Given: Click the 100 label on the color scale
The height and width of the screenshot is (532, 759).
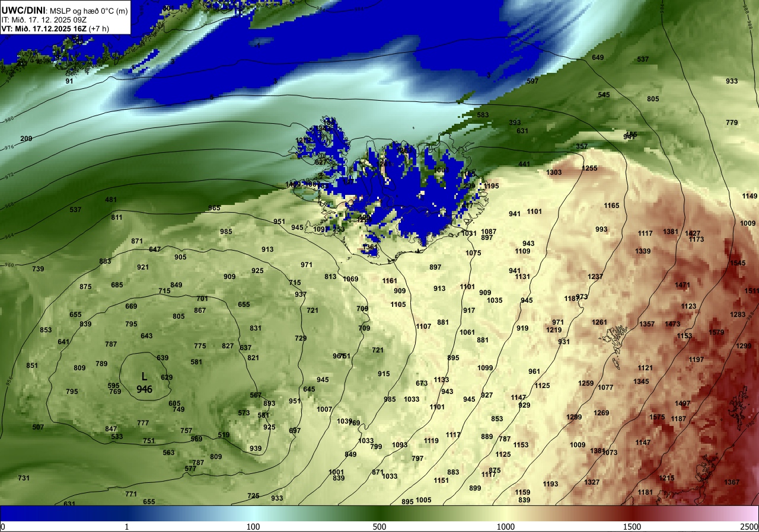Looking at the screenshot, I should [253, 527].
